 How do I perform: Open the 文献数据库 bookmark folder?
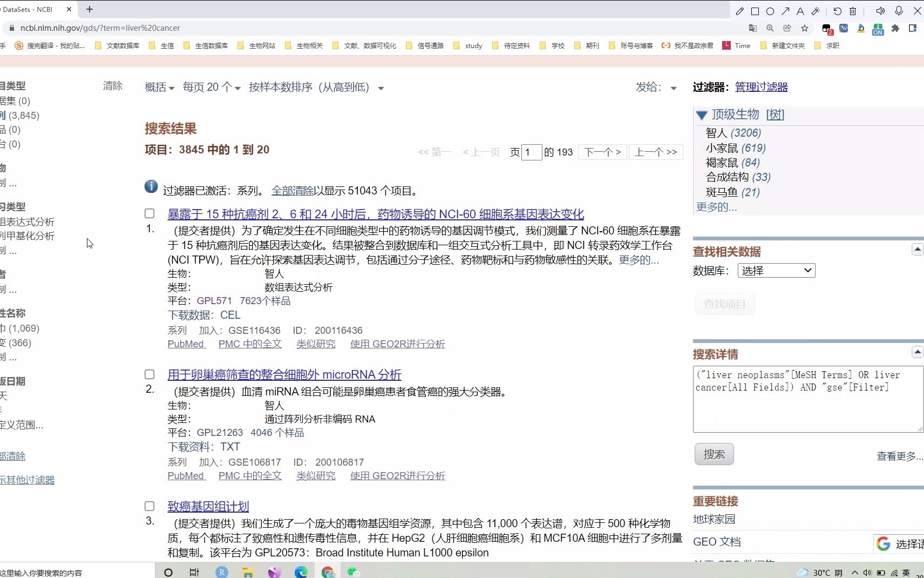[117, 45]
